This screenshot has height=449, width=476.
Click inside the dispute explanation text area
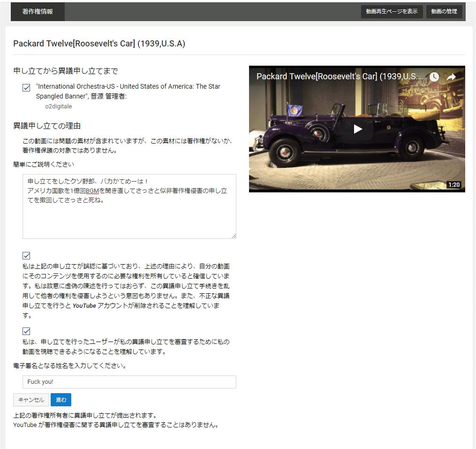point(129,206)
